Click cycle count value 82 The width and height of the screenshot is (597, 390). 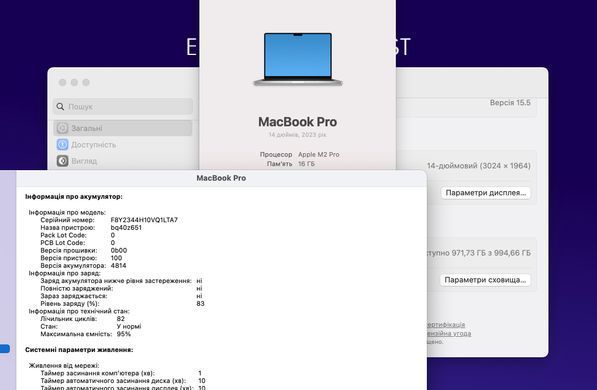[x=121, y=319]
